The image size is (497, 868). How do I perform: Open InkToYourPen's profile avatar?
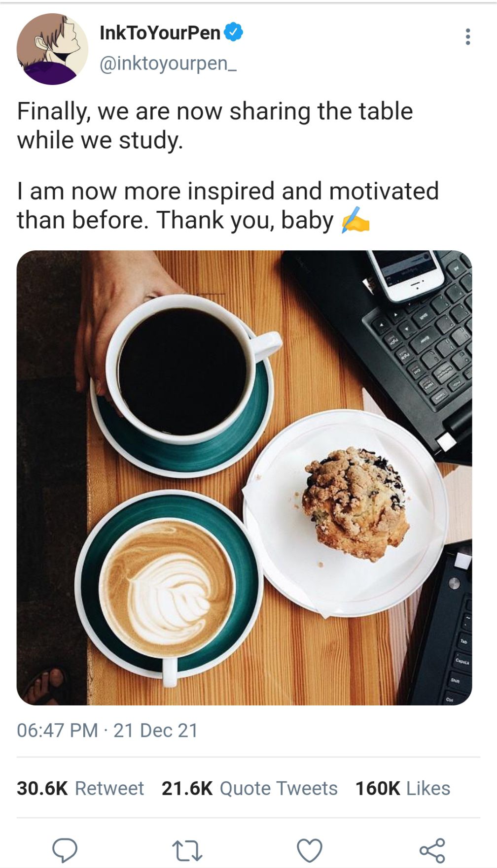point(52,49)
